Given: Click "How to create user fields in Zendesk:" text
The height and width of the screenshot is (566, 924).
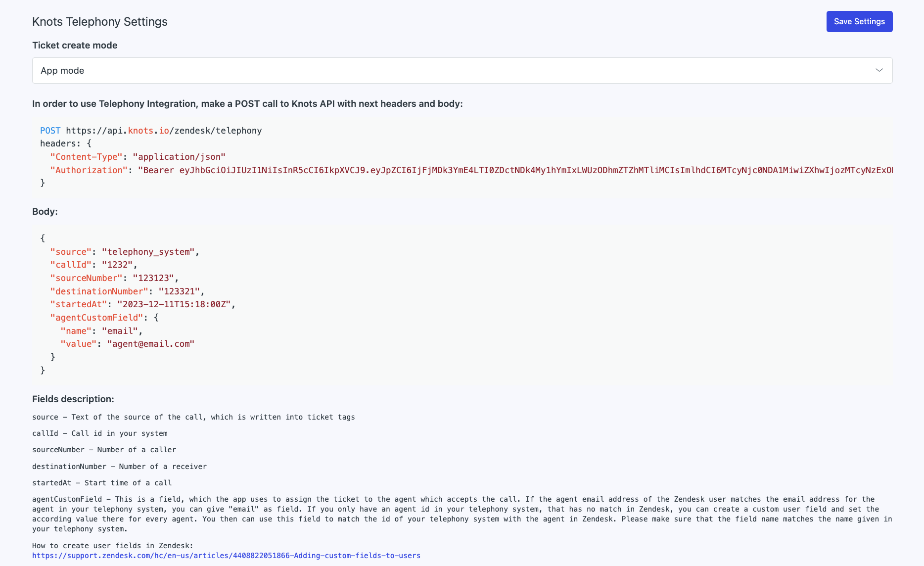Looking at the screenshot, I should click(x=113, y=546).
